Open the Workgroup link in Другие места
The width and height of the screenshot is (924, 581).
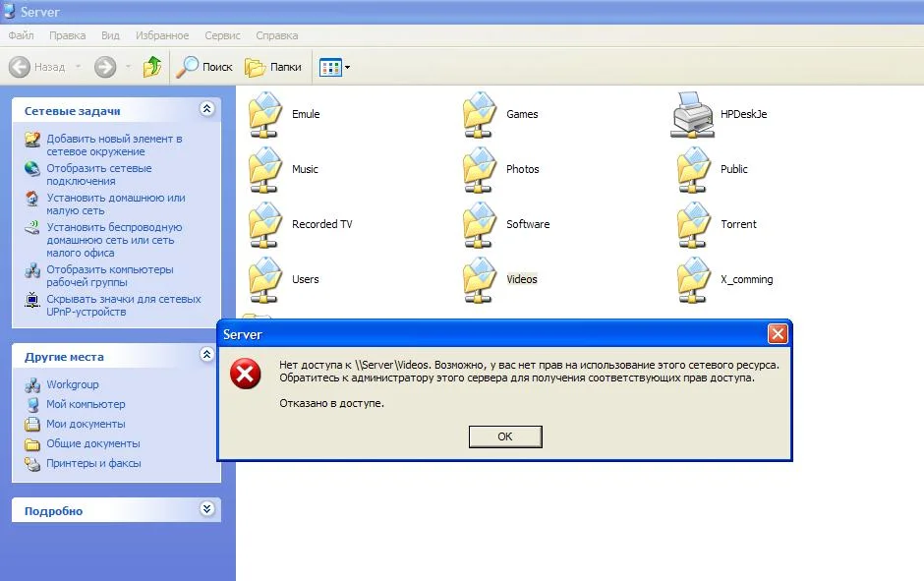(x=73, y=384)
